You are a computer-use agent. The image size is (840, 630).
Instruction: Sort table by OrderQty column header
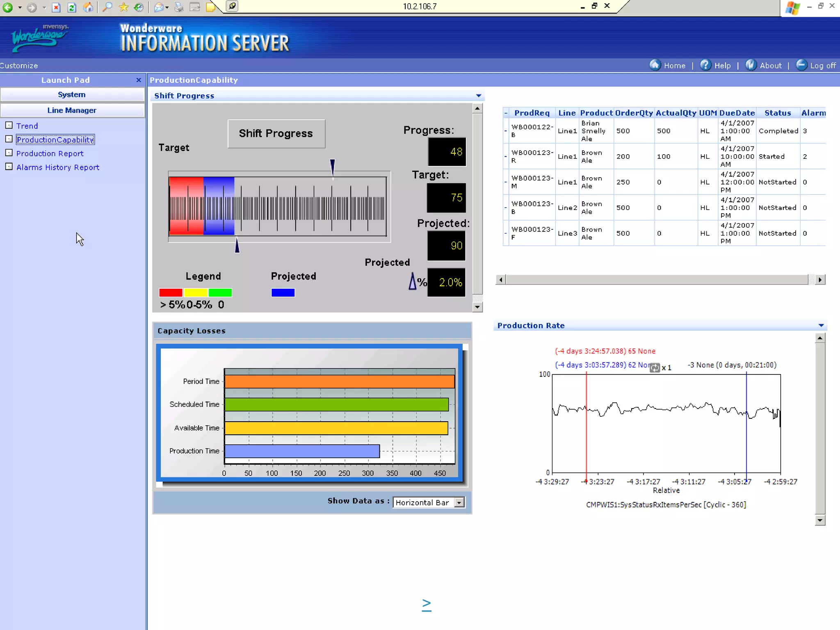(634, 113)
